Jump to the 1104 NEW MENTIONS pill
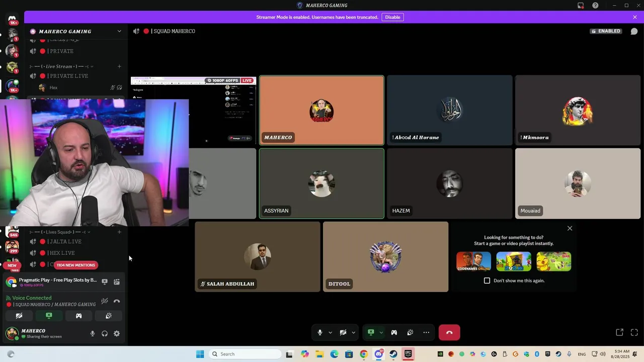The image size is (644, 362). click(75, 265)
